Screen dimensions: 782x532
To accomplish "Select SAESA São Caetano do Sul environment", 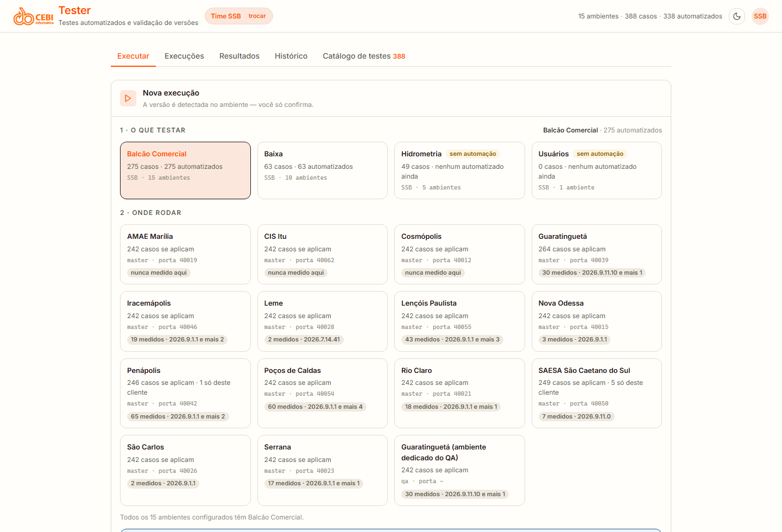I will pyautogui.click(x=597, y=393).
